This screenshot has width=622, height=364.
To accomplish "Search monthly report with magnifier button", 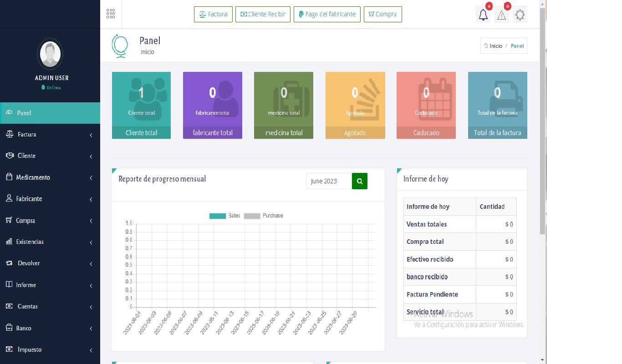I will point(360,181).
